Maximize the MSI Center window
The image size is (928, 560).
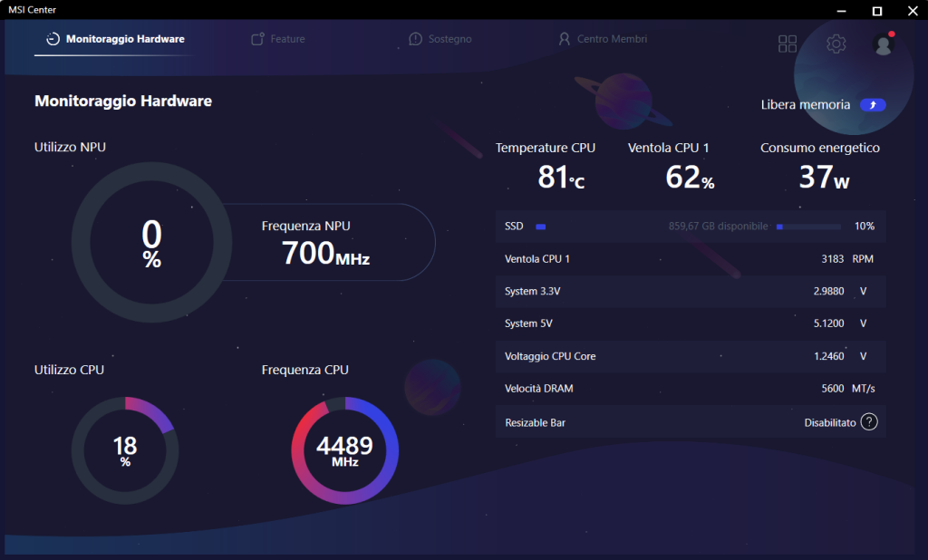877,10
